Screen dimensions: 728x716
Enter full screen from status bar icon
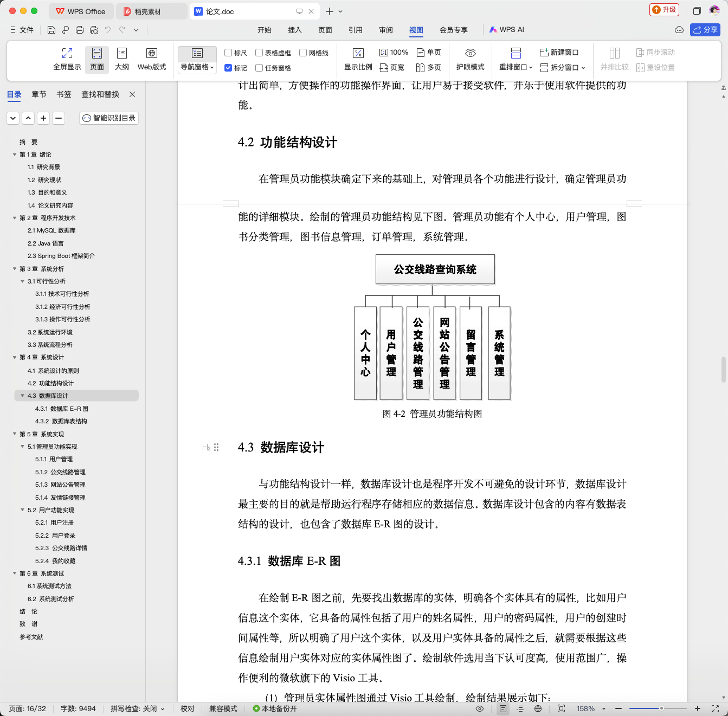(715, 708)
